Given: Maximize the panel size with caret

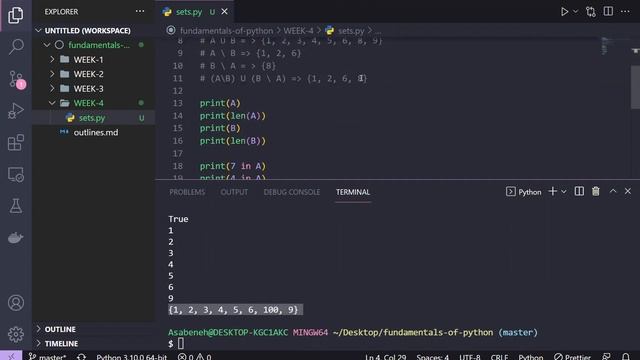Looking at the screenshot, I should [613, 191].
